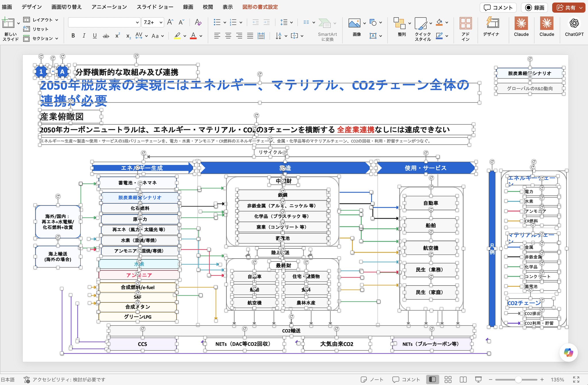
Task: Center the text horizontally
Action: [x=228, y=36]
